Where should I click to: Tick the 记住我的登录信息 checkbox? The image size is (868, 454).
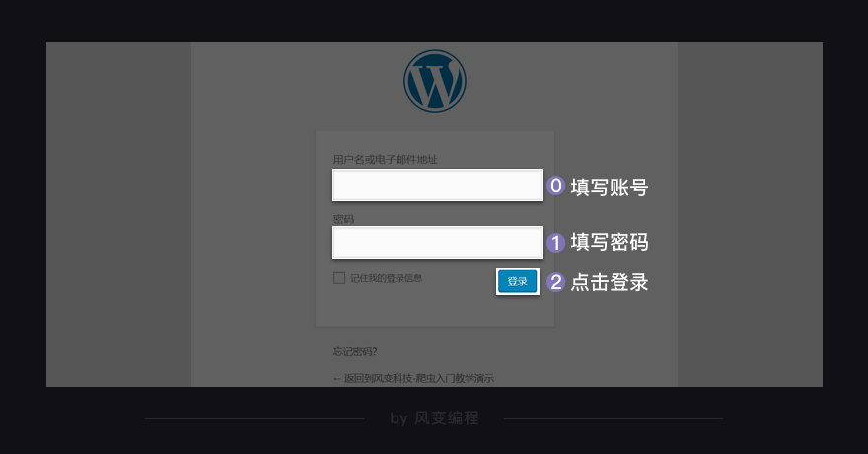pyautogui.click(x=339, y=278)
